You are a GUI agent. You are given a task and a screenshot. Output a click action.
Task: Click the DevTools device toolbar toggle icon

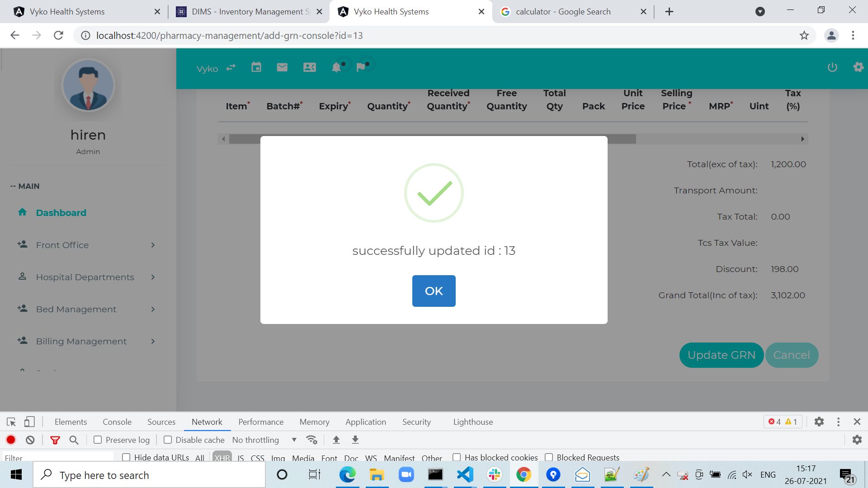[x=29, y=422]
